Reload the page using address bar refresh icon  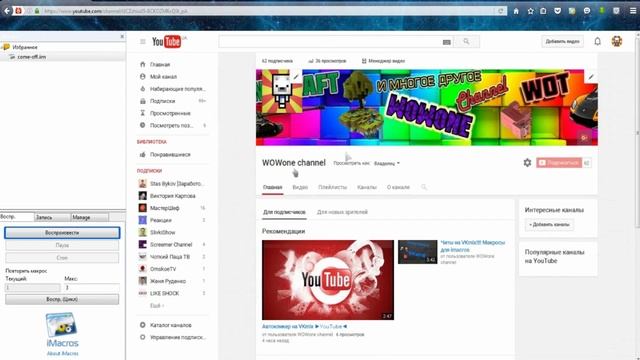[x=500, y=11]
